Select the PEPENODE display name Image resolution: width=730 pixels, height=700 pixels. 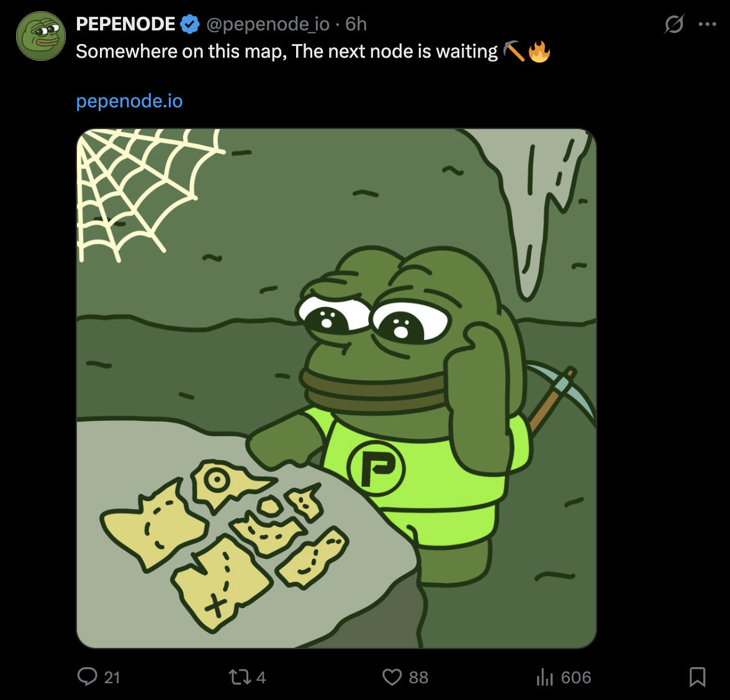125,24
